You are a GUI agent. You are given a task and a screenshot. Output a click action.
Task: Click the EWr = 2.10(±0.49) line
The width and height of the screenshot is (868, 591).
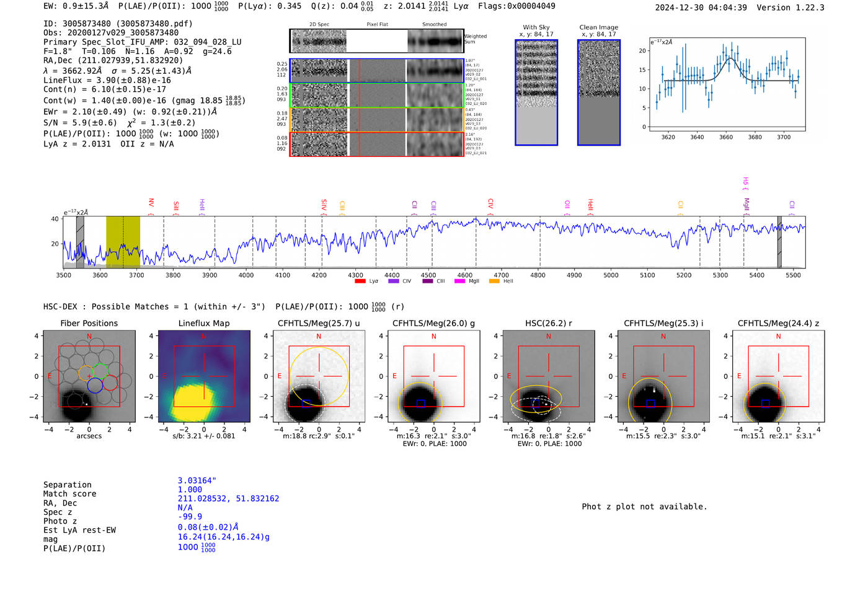[130, 112]
